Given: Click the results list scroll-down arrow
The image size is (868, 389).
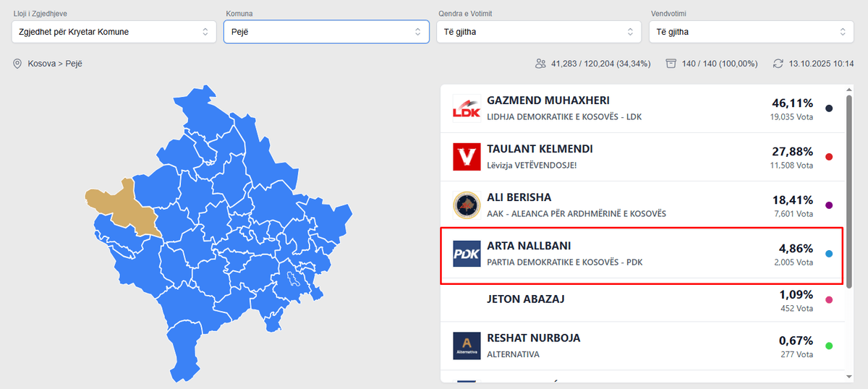Looking at the screenshot, I should [x=849, y=377].
